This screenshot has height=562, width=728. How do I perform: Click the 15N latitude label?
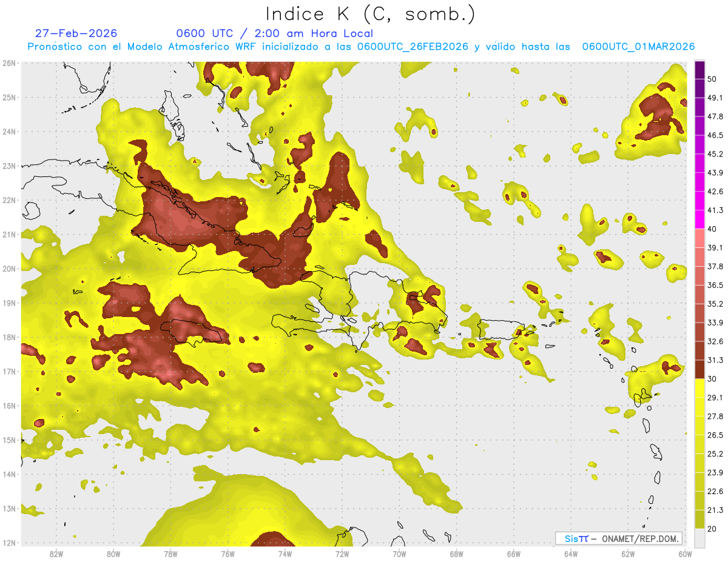coord(8,440)
